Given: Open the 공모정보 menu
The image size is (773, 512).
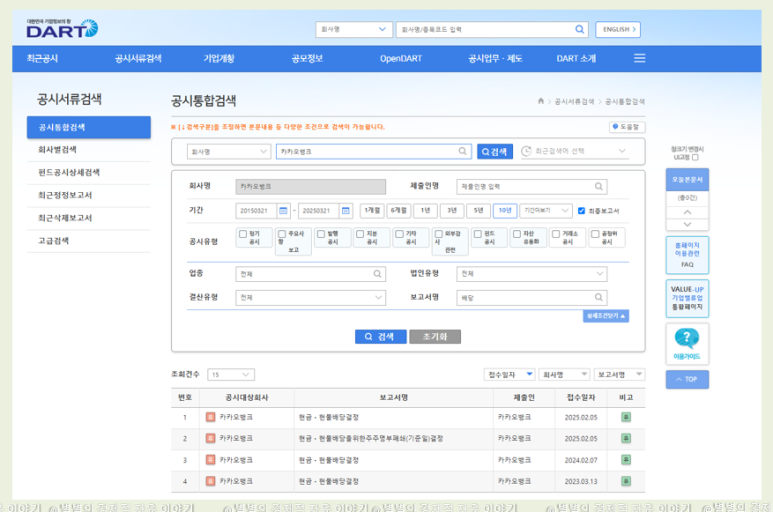Looking at the screenshot, I should tap(307, 58).
